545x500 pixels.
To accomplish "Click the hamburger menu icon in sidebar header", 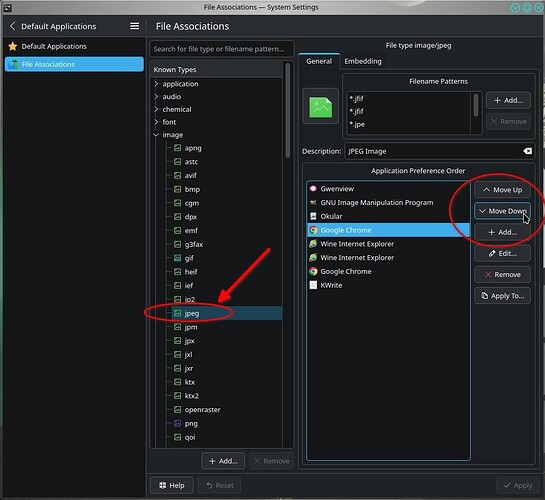I will pos(135,26).
